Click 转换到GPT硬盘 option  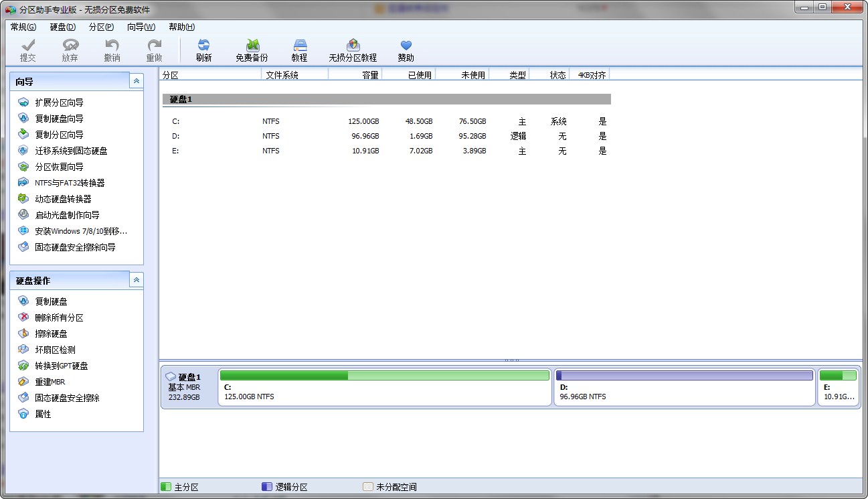pos(62,366)
